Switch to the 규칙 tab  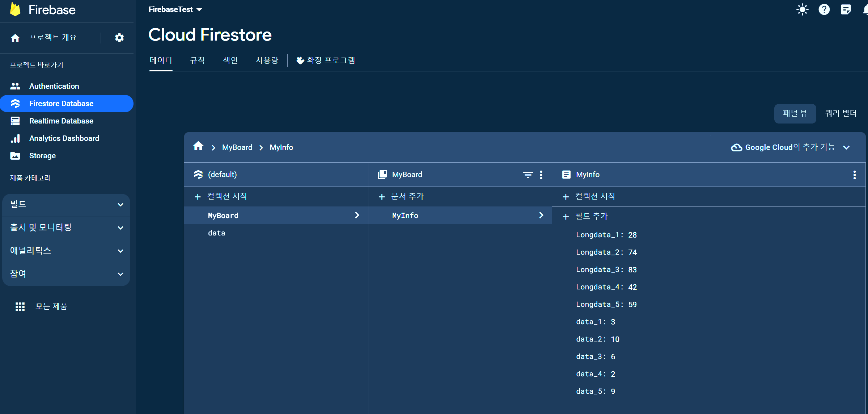click(198, 60)
